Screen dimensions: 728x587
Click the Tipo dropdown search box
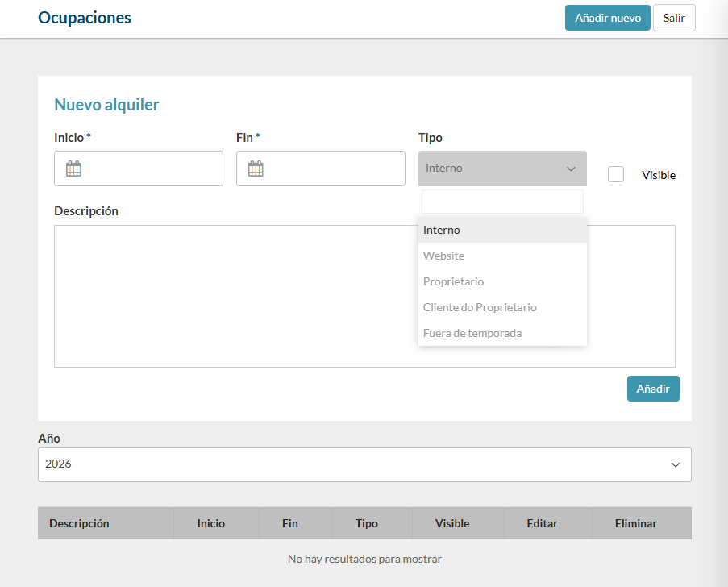(502, 202)
